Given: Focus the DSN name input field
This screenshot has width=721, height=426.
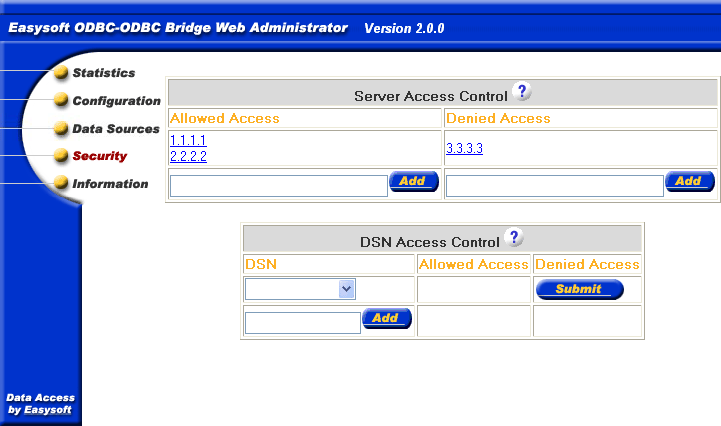Looking at the screenshot, I should click(x=302, y=322).
